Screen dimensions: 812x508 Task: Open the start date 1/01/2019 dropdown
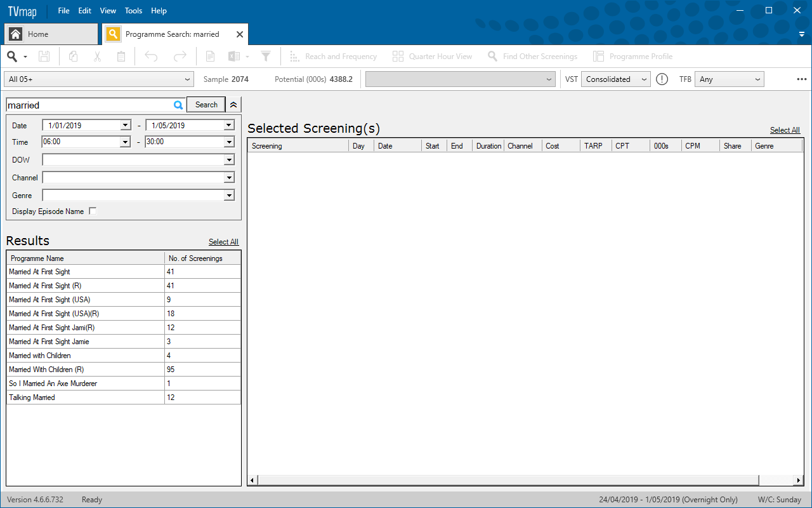coord(125,125)
